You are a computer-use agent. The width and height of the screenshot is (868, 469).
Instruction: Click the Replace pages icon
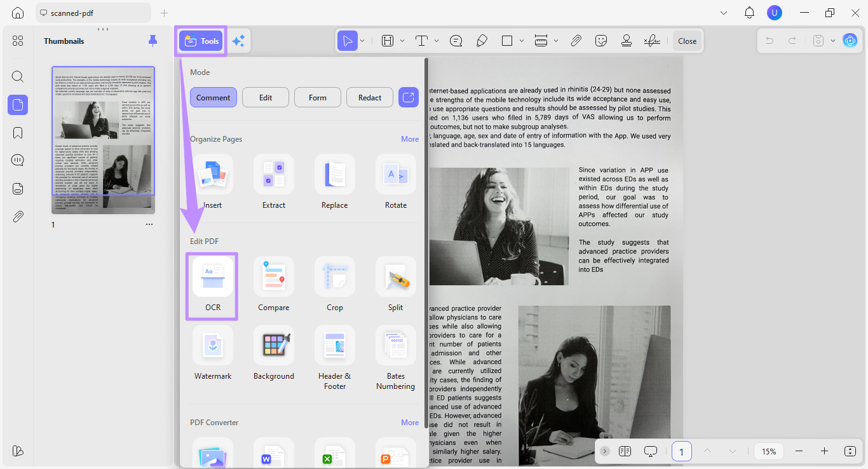pyautogui.click(x=335, y=174)
